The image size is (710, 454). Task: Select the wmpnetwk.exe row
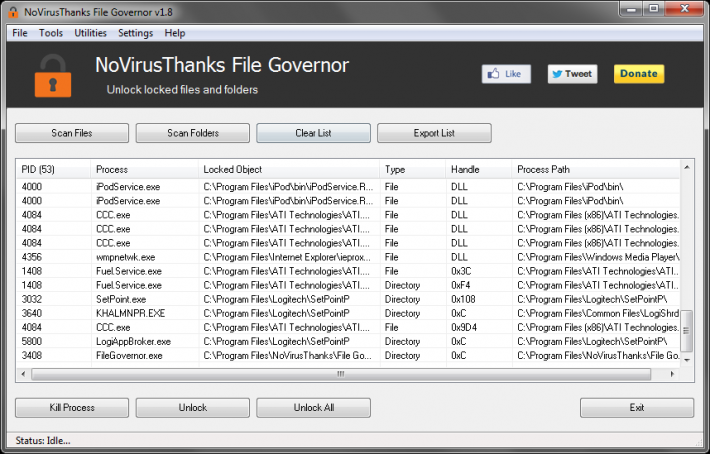348,257
